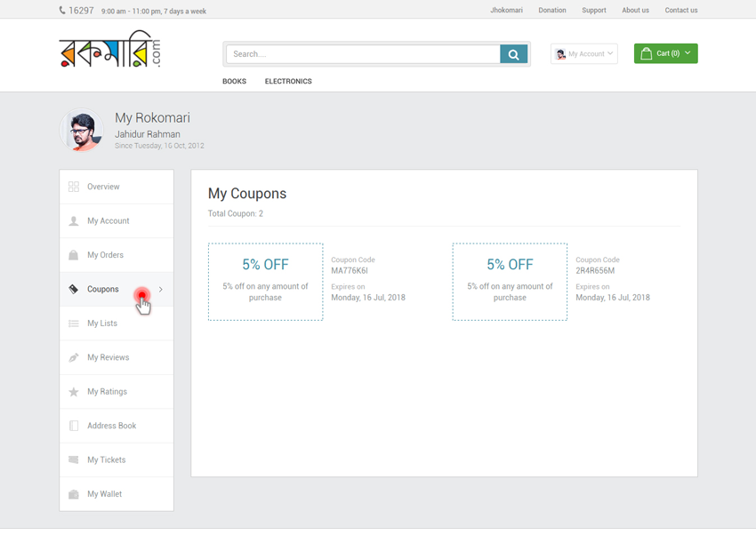Focus the Search input field
This screenshot has width=756, height=543.
click(363, 54)
